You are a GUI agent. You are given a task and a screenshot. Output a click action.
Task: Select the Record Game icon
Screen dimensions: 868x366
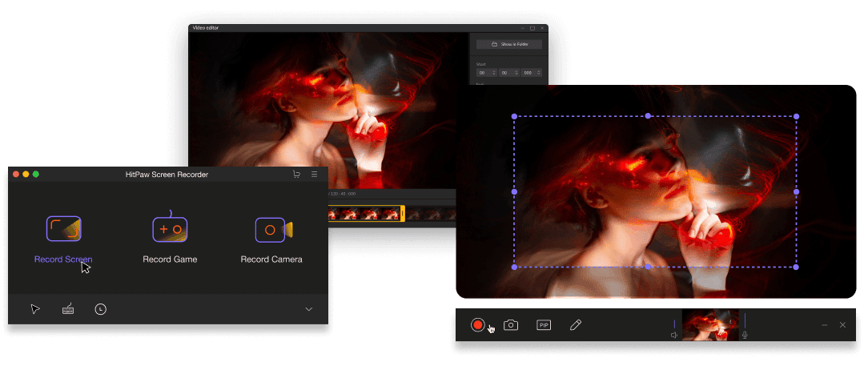point(170,227)
